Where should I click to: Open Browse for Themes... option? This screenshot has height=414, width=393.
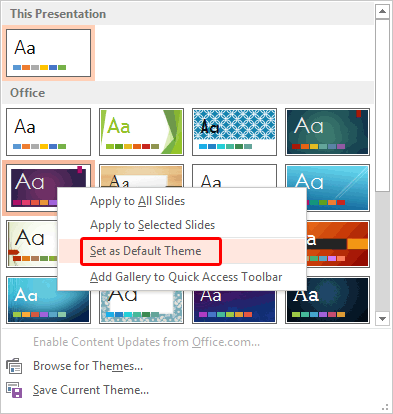click(88, 366)
